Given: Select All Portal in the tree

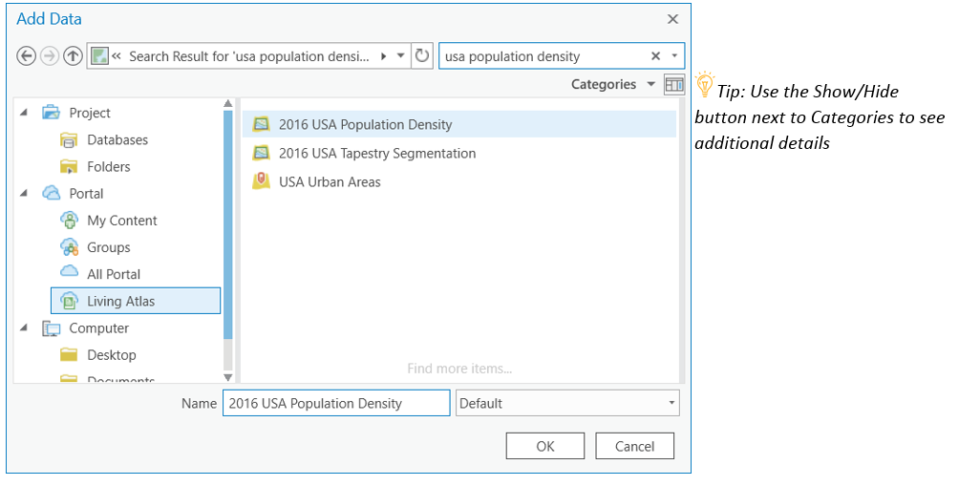Looking at the screenshot, I should pyautogui.click(x=114, y=274).
